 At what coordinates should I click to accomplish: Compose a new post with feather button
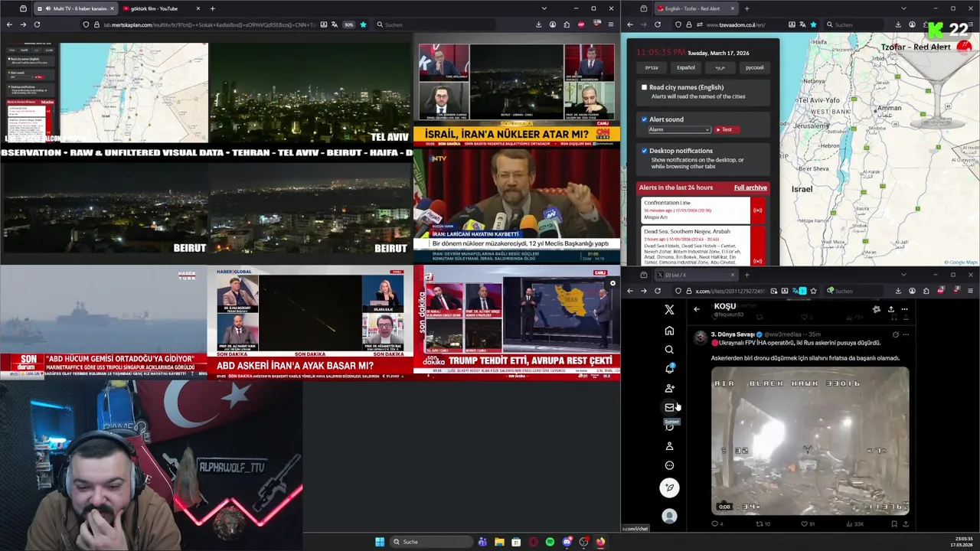[669, 487]
